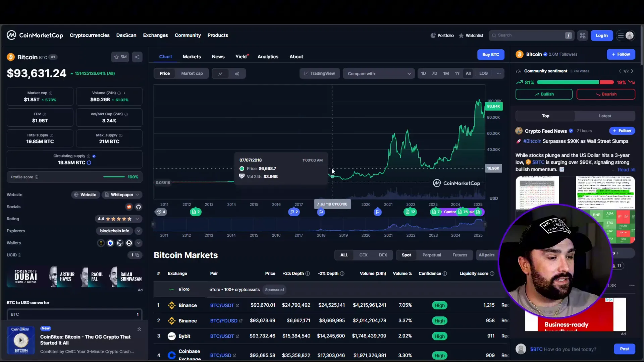Switch to the News tab
Viewport: 644px width, 362px height.
tap(218, 57)
